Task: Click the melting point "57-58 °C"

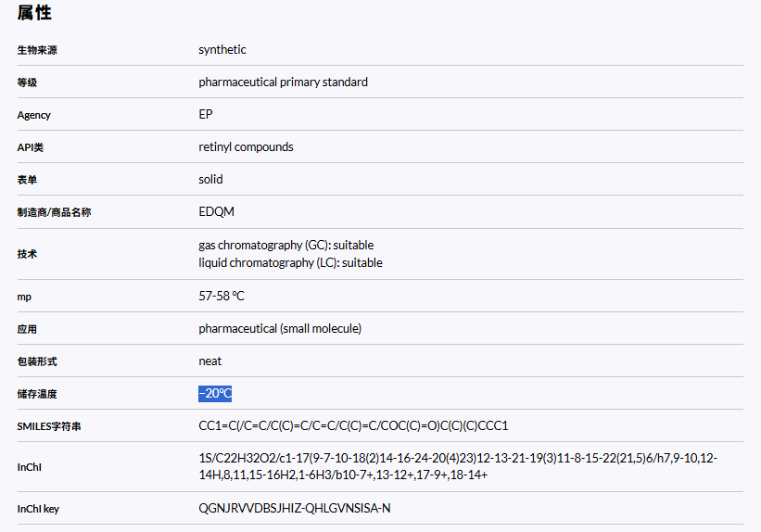Action: pos(222,297)
